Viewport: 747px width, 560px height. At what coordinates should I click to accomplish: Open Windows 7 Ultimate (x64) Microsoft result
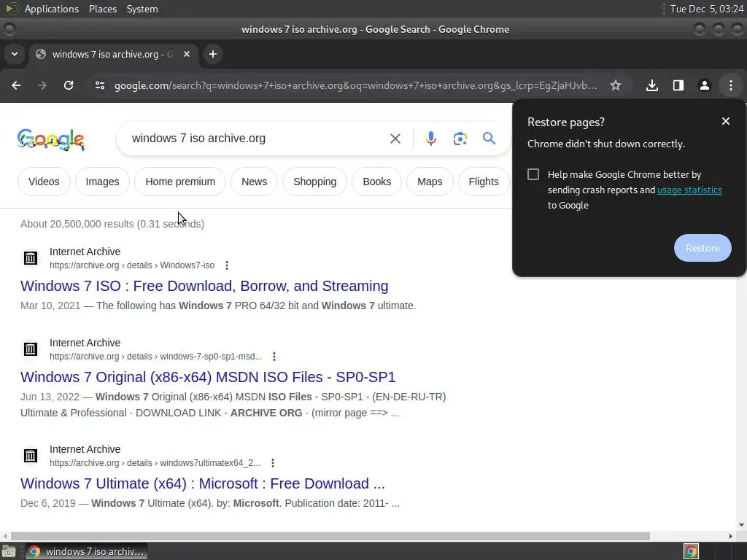pos(203,483)
